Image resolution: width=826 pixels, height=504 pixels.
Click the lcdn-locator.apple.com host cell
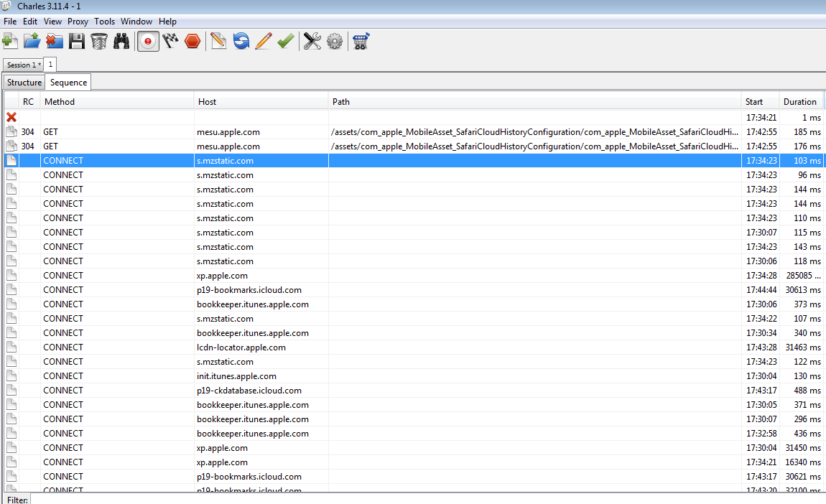tap(261, 347)
